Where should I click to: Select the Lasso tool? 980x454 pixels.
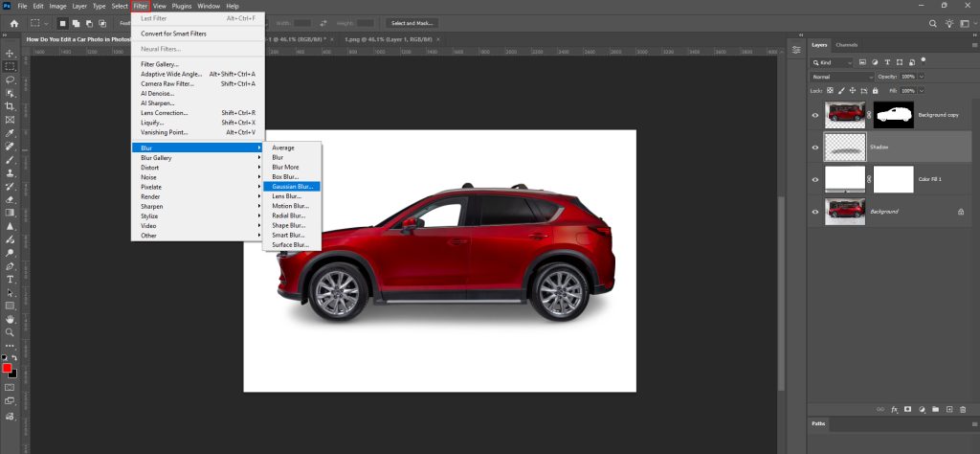point(10,79)
